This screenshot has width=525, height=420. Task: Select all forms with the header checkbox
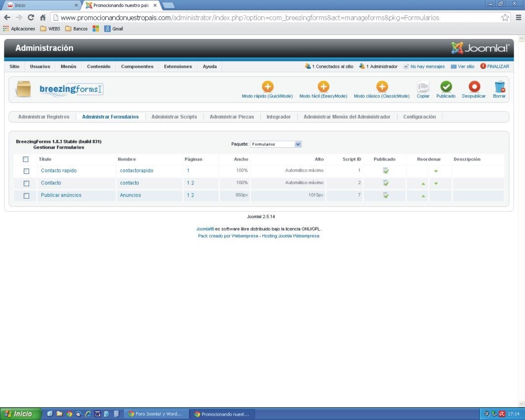coord(26,160)
